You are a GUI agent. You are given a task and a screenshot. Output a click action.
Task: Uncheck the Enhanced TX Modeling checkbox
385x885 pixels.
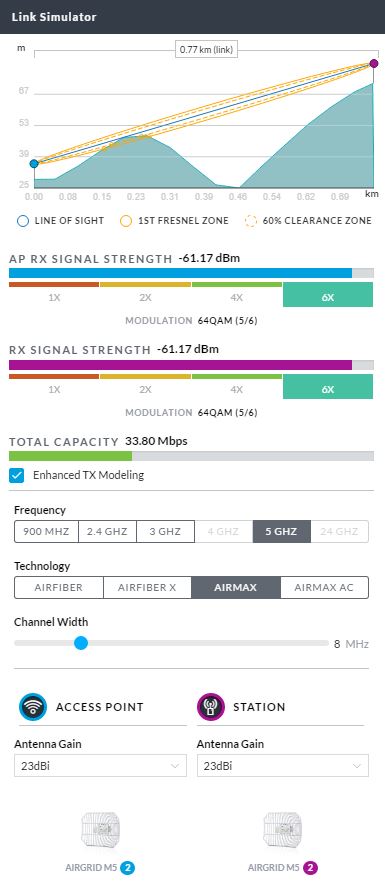[17, 475]
